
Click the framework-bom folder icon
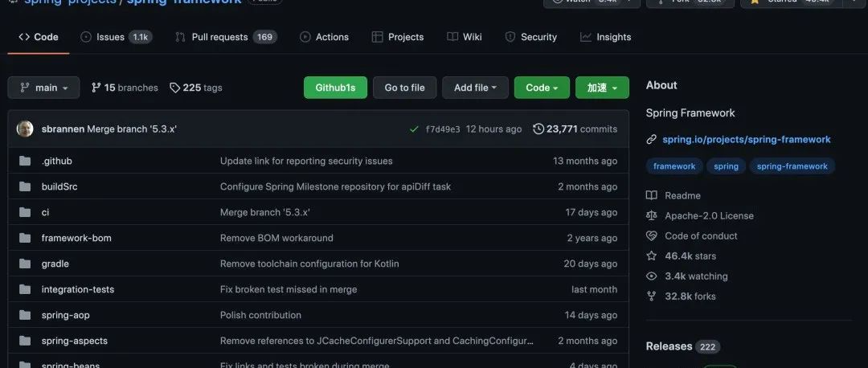point(25,238)
